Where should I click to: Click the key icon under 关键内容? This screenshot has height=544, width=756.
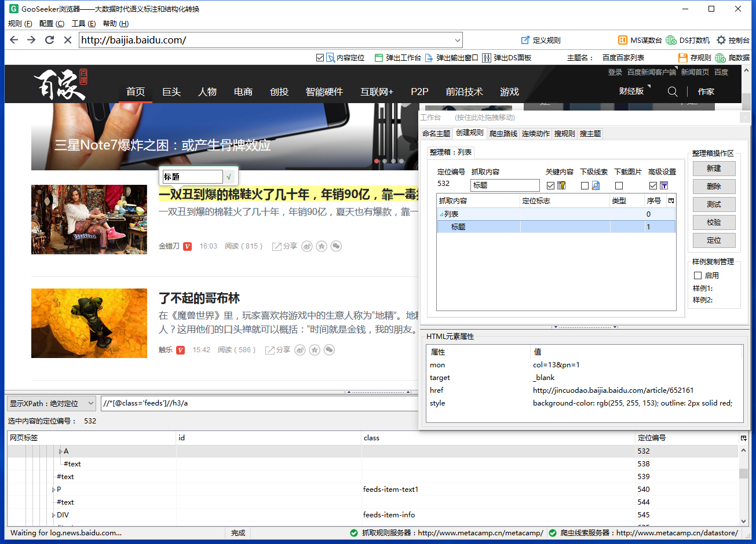click(x=561, y=185)
